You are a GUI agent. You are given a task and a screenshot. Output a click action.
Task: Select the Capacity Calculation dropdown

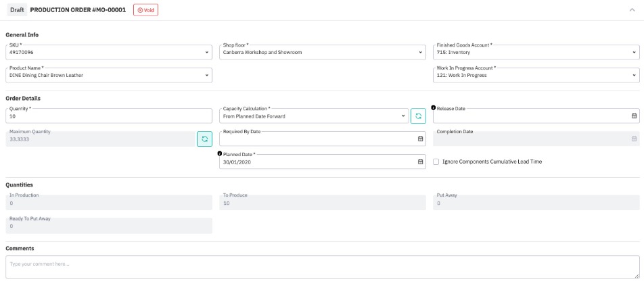coord(314,116)
